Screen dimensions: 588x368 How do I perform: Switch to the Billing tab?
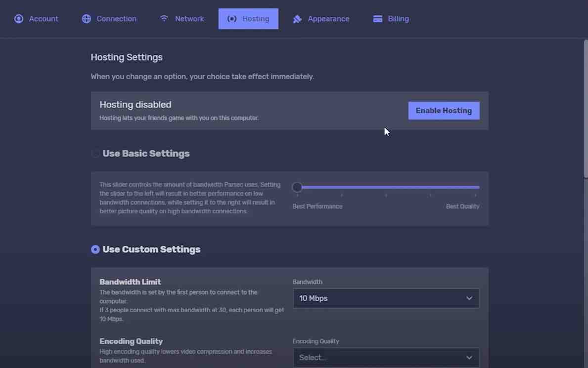(391, 19)
